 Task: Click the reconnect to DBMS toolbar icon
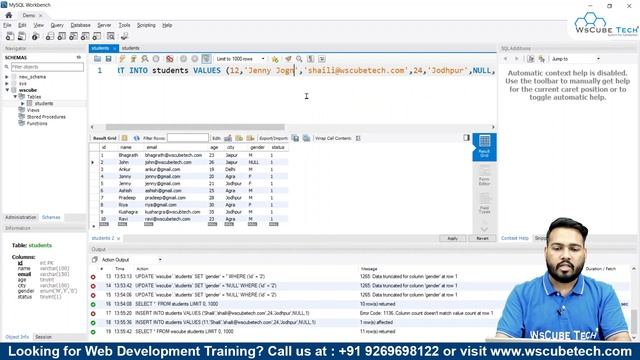click(x=124, y=36)
